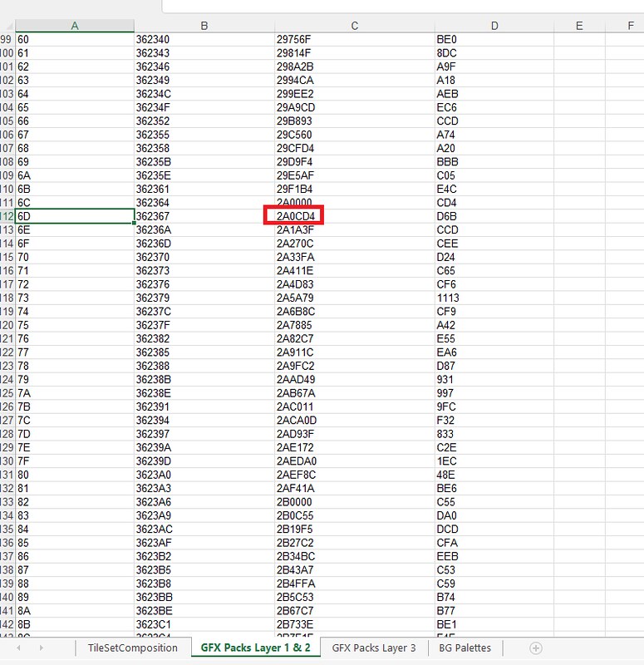644x665 pixels.
Task: Select column B header
Action: [x=204, y=26]
